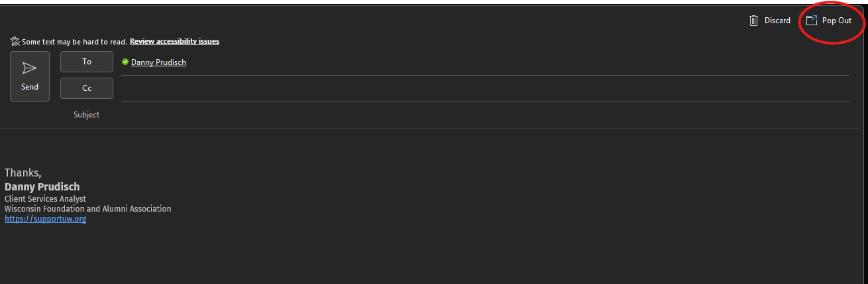This screenshot has height=284, width=868.
Task: Click the Pop Out text label
Action: (x=837, y=21)
